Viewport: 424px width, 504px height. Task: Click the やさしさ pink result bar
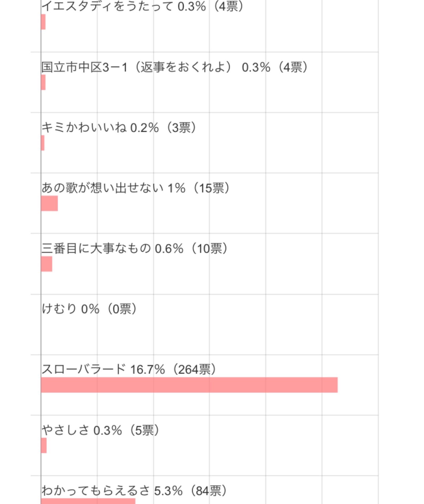44,445
